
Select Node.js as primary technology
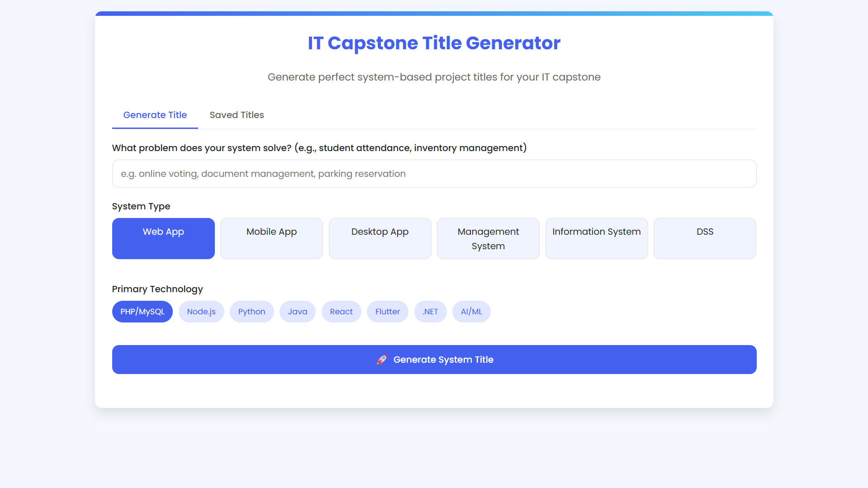tap(201, 312)
